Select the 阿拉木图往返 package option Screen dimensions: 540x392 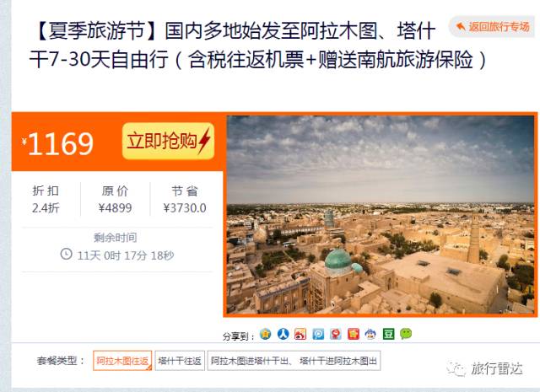tap(122, 361)
